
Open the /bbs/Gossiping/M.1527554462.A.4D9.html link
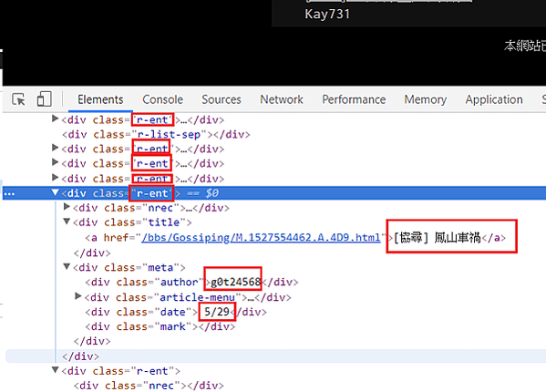[x=261, y=237]
